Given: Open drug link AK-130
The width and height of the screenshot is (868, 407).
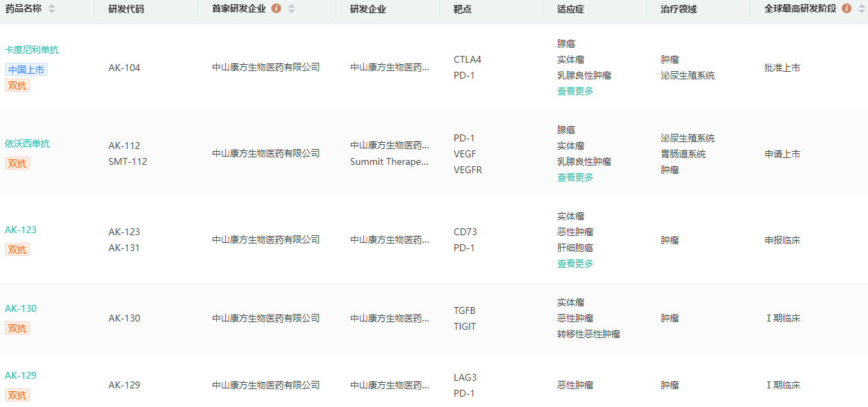Looking at the screenshot, I should pos(21,308).
